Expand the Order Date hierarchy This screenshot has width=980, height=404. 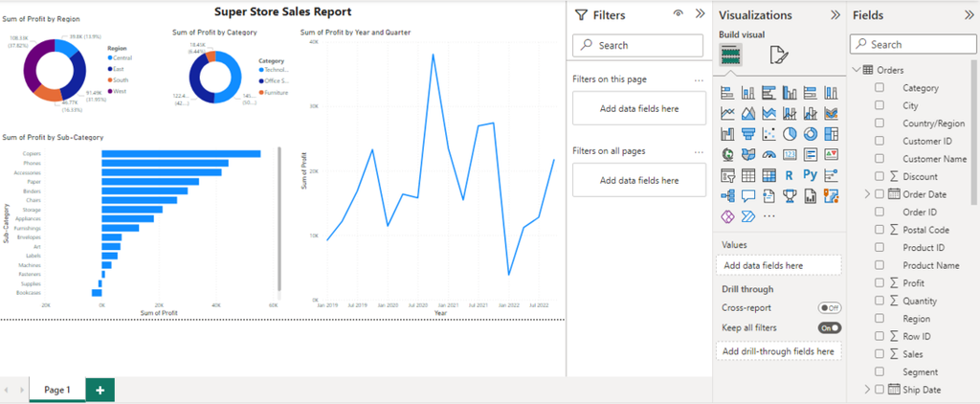coord(867,194)
